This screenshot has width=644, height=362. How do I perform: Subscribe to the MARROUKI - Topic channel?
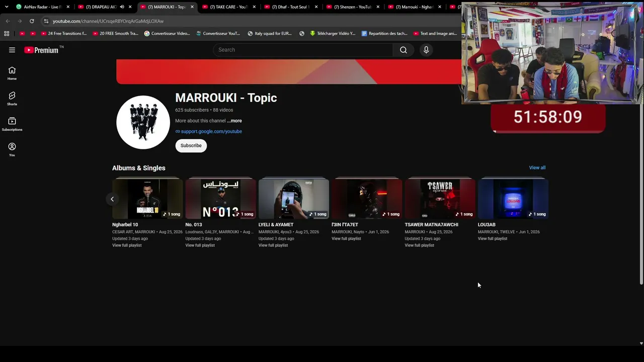coord(191,145)
